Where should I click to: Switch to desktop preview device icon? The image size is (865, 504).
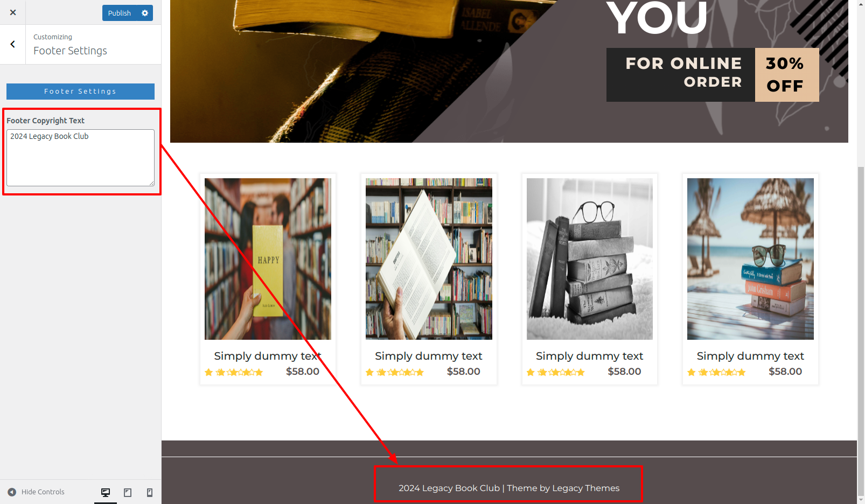pos(106,492)
